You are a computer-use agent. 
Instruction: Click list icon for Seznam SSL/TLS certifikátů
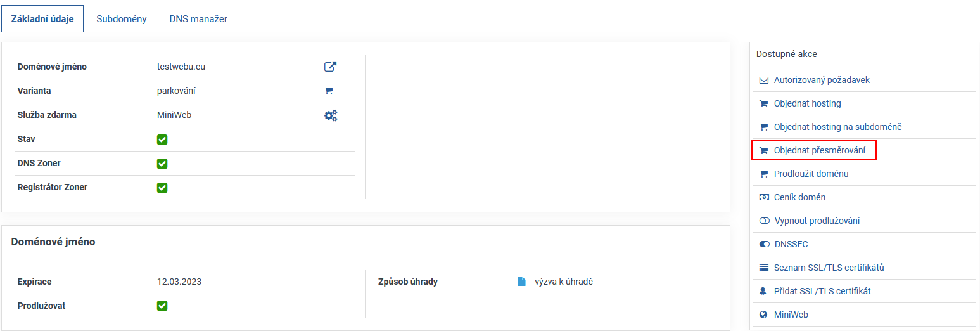[x=763, y=268]
